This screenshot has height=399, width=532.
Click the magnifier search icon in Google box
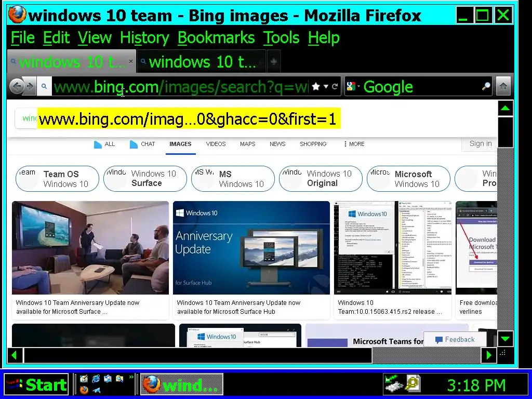(x=486, y=87)
